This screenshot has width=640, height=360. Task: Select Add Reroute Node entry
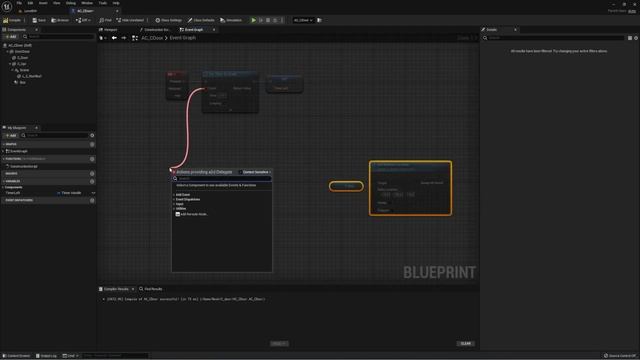(191, 214)
